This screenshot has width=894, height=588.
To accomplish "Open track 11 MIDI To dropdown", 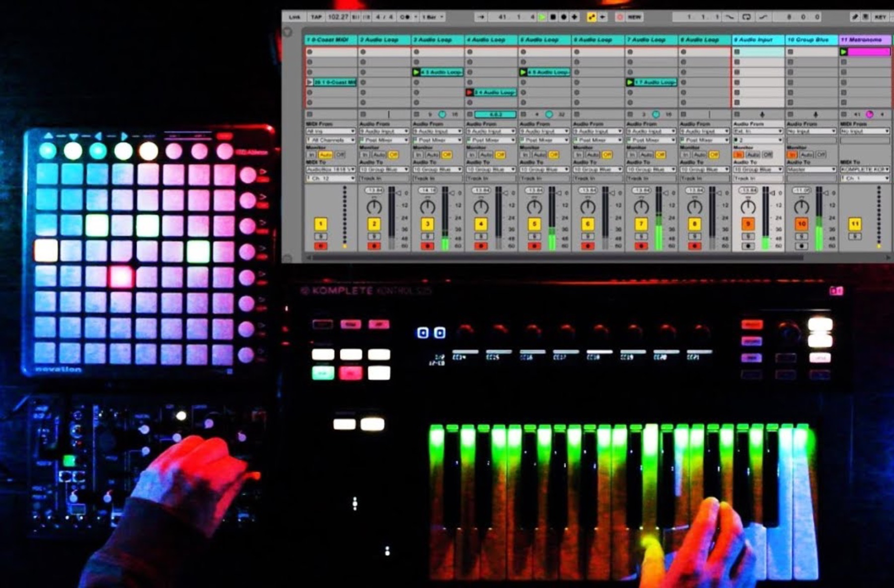I will pyautogui.click(x=865, y=169).
